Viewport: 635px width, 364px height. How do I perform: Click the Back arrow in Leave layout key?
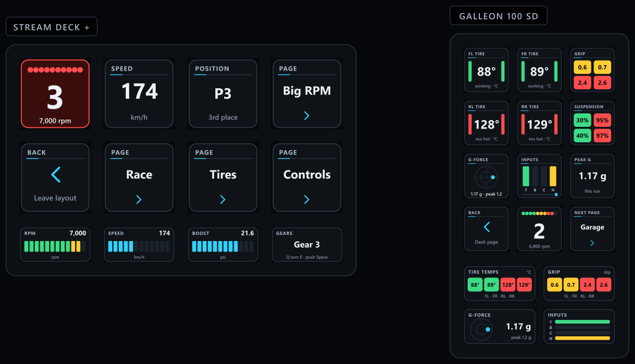[x=56, y=175]
